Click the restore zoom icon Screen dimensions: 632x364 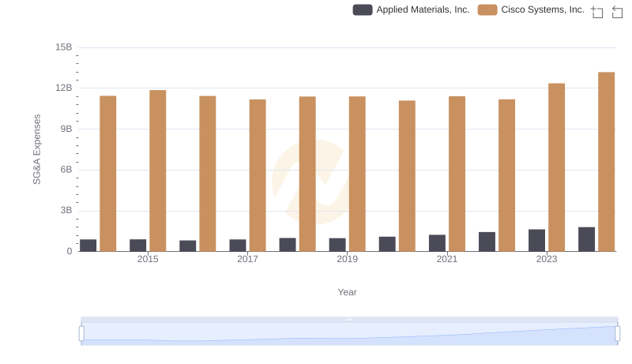(617, 12)
